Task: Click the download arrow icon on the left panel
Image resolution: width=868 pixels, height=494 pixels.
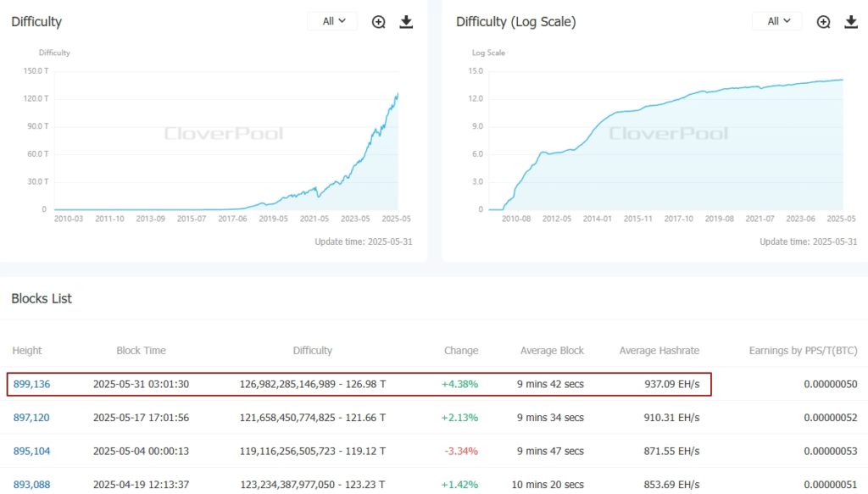Action: 406,21
